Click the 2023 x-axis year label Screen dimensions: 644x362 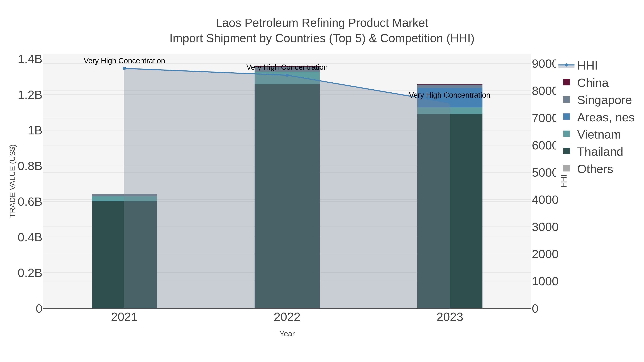point(450,317)
